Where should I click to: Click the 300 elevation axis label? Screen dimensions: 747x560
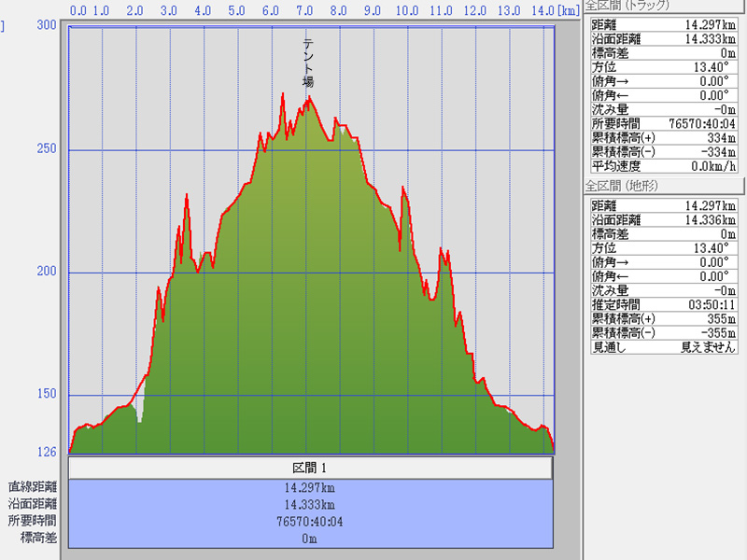click(x=45, y=25)
